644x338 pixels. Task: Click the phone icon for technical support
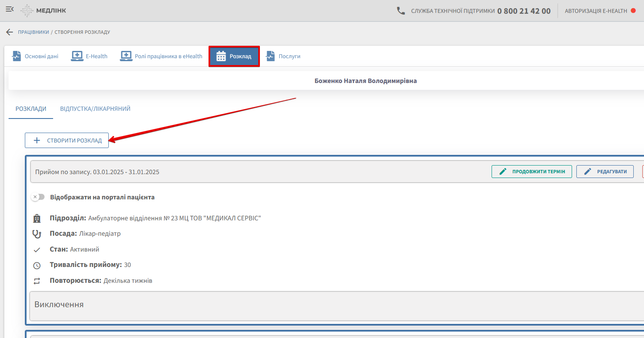(401, 11)
